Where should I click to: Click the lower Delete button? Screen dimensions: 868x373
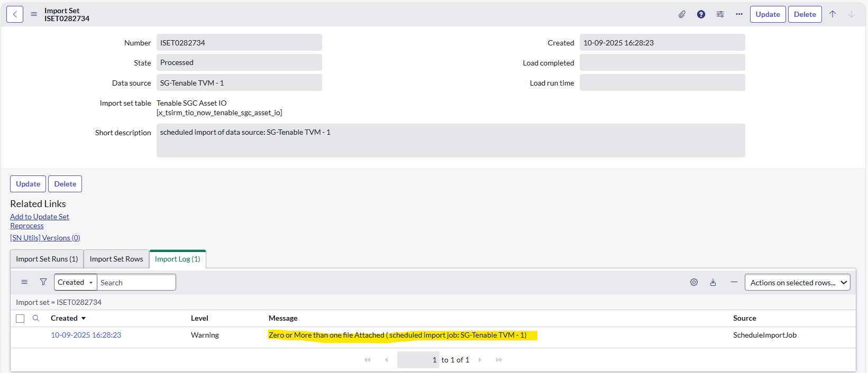point(65,184)
